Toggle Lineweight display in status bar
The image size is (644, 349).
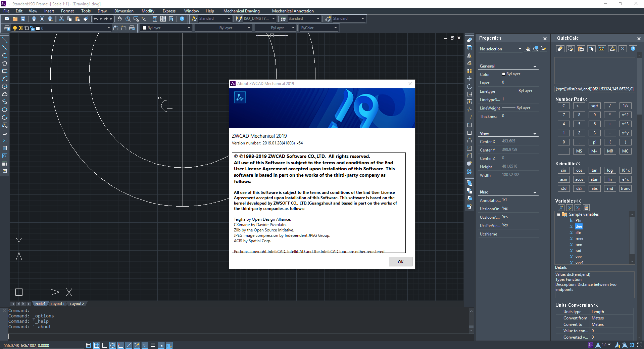click(x=153, y=345)
